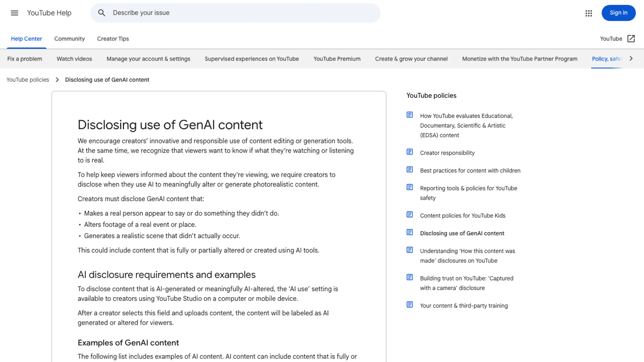Open the sidebar Disclosing use of GenAI content link

[x=462, y=233]
